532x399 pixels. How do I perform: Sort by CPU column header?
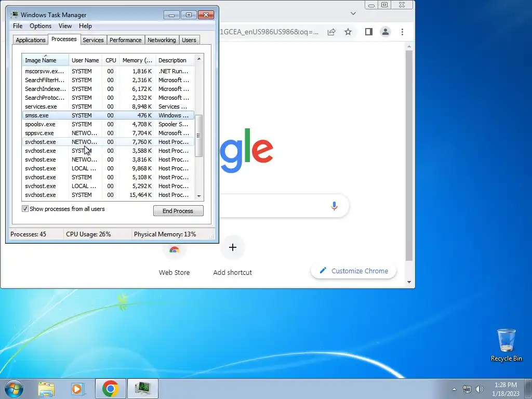[x=111, y=60]
